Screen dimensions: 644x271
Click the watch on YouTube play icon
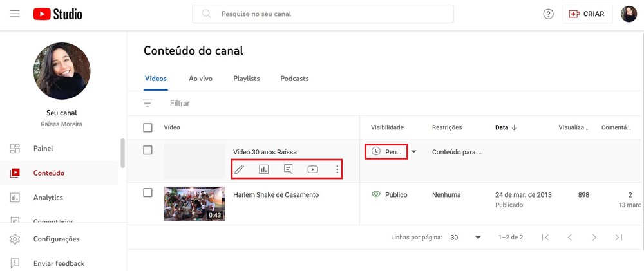click(313, 169)
